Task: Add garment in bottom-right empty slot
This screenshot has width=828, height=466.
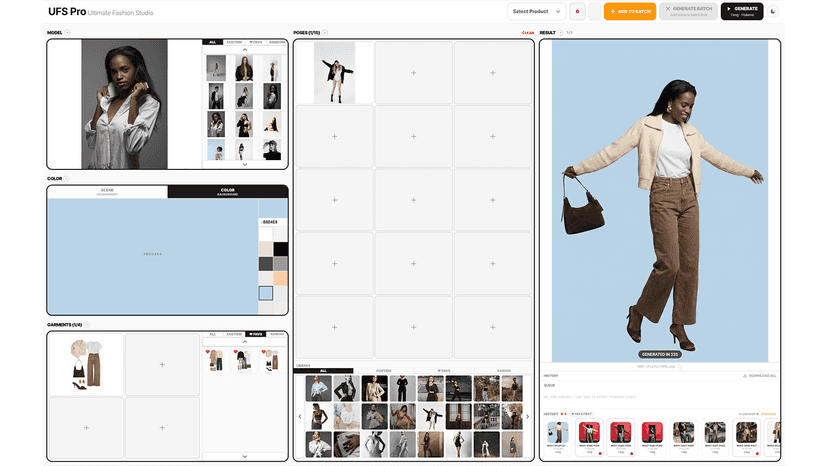Action: coord(162,428)
